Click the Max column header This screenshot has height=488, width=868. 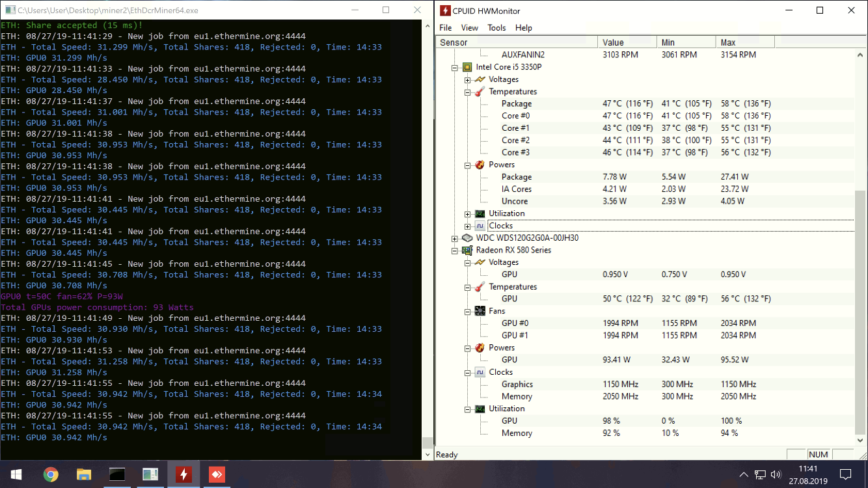click(x=745, y=42)
